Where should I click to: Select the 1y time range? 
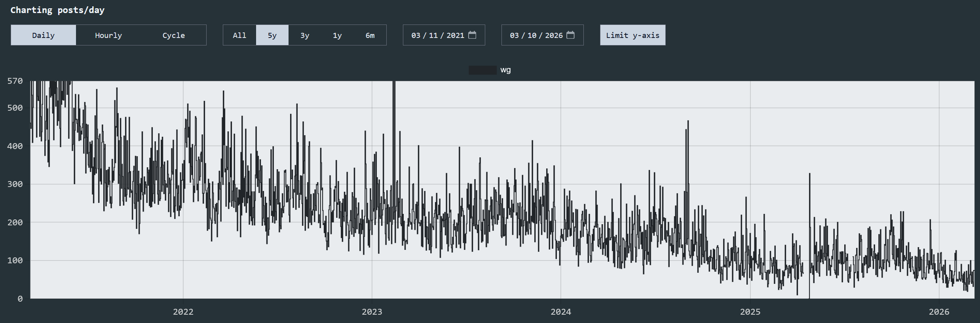337,35
